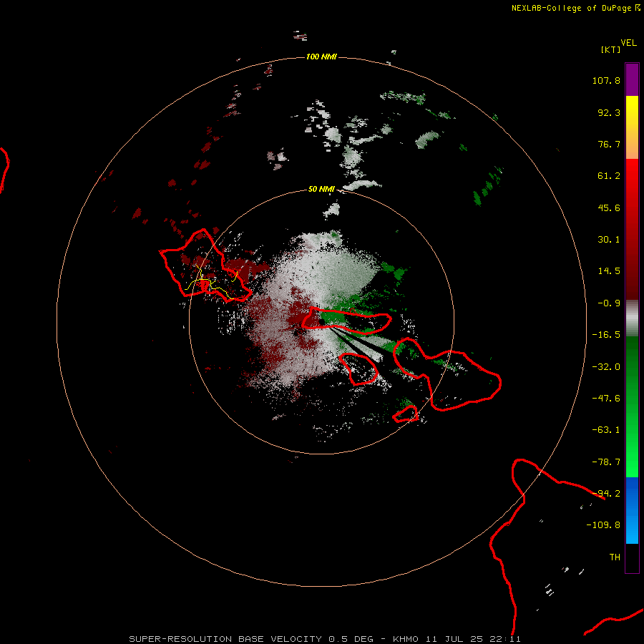Screen dimensions: 644x644
Task: Click the 107.8 velocity scale value
Action: [606, 80]
